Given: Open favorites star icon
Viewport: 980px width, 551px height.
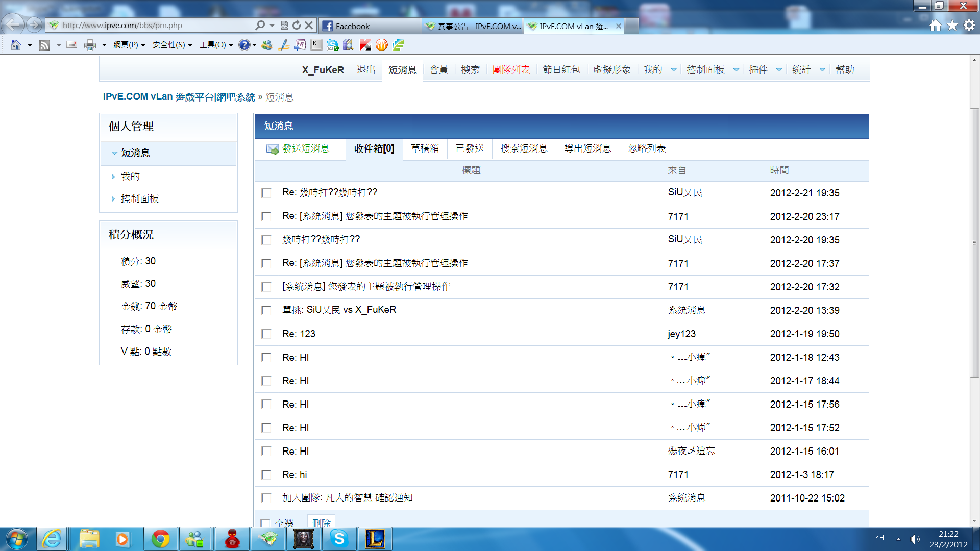Looking at the screenshot, I should [952, 26].
